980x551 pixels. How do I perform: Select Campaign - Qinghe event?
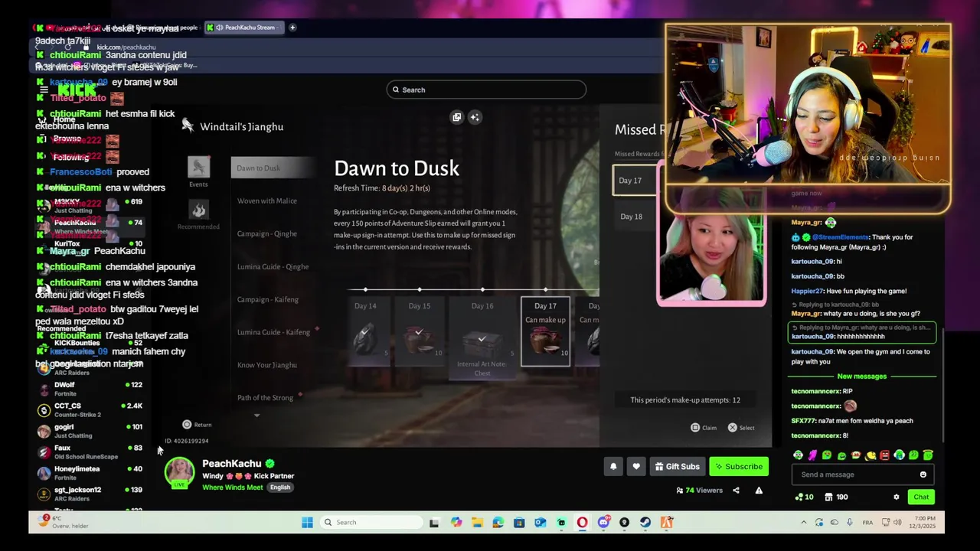click(266, 234)
